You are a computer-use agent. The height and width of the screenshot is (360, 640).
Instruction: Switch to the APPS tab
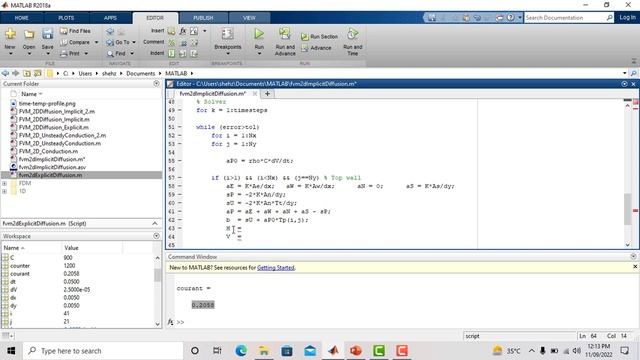(110, 18)
